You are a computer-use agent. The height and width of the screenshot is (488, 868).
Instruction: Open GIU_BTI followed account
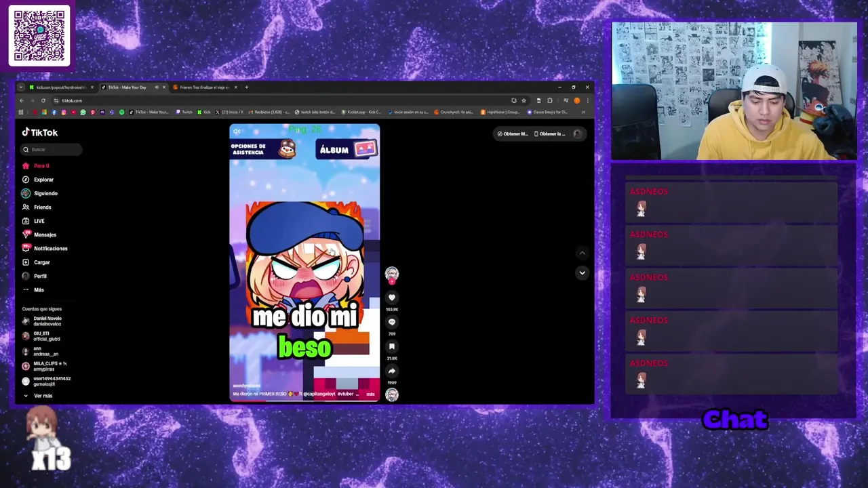pyautogui.click(x=41, y=336)
